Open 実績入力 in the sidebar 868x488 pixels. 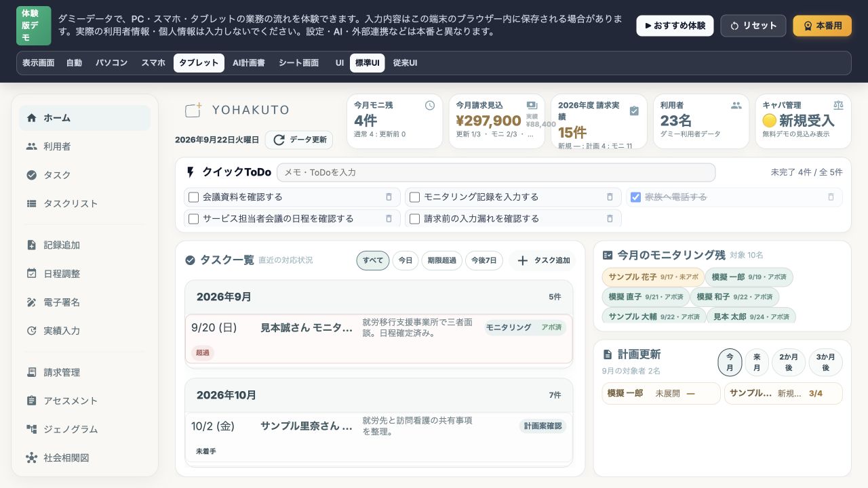coord(85,330)
